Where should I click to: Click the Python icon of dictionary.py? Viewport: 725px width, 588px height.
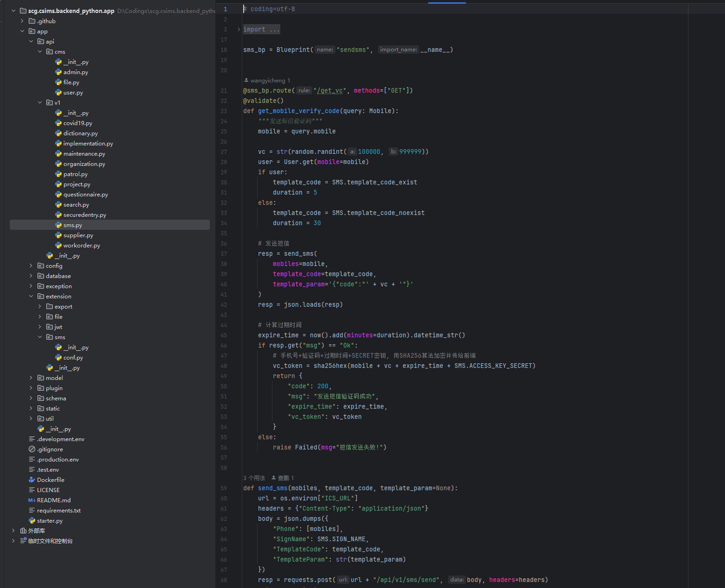(x=58, y=133)
